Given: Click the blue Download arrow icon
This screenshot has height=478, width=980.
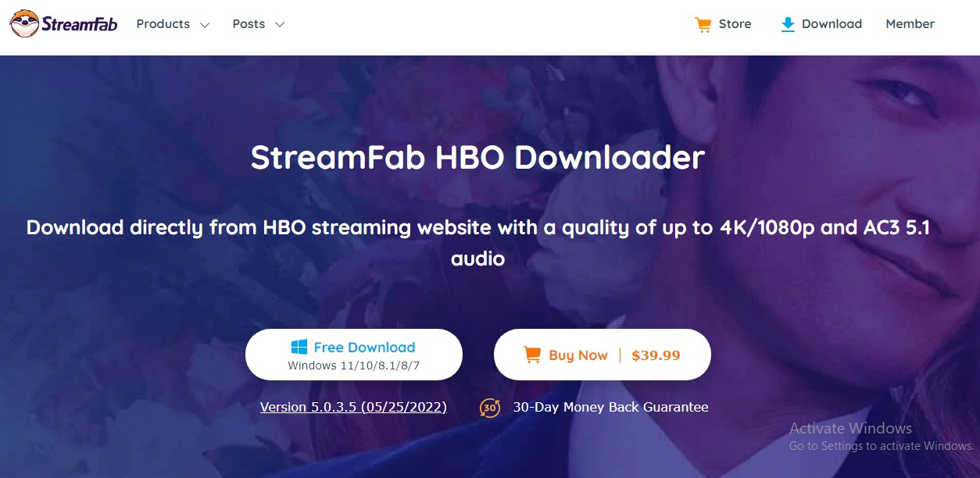Looking at the screenshot, I should [788, 24].
